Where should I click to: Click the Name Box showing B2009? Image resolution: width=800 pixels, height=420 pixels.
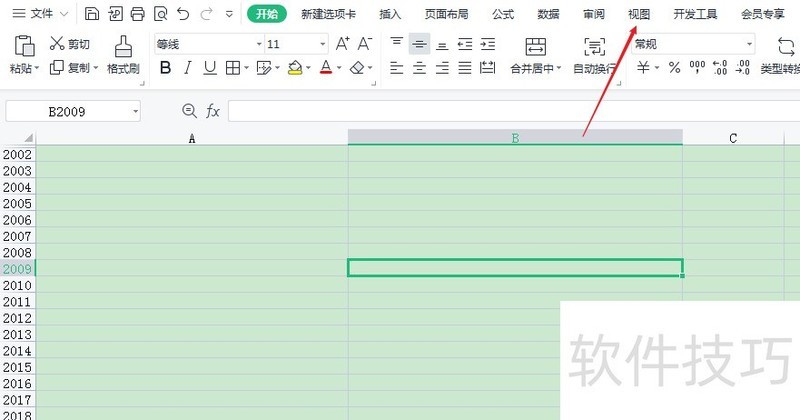click(73, 111)
